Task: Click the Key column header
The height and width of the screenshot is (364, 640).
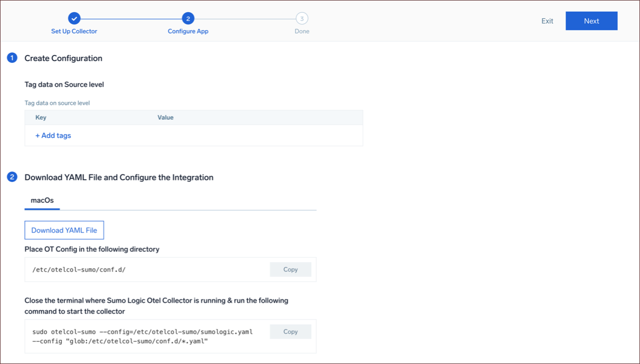Action: (41, 118)
